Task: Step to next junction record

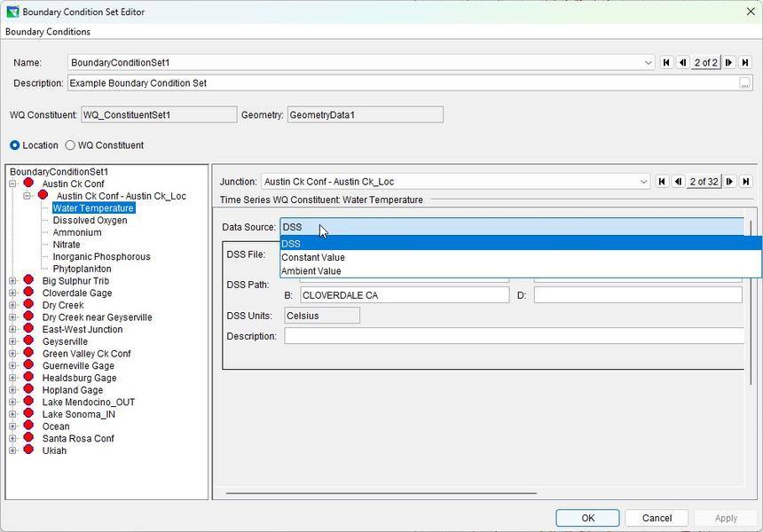Action: [729, 182]
